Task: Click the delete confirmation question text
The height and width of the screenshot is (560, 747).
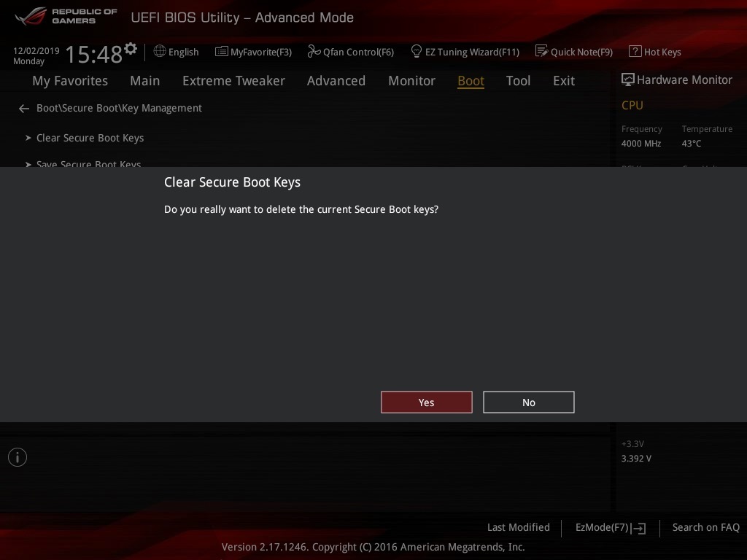Action: coord(301,209)
